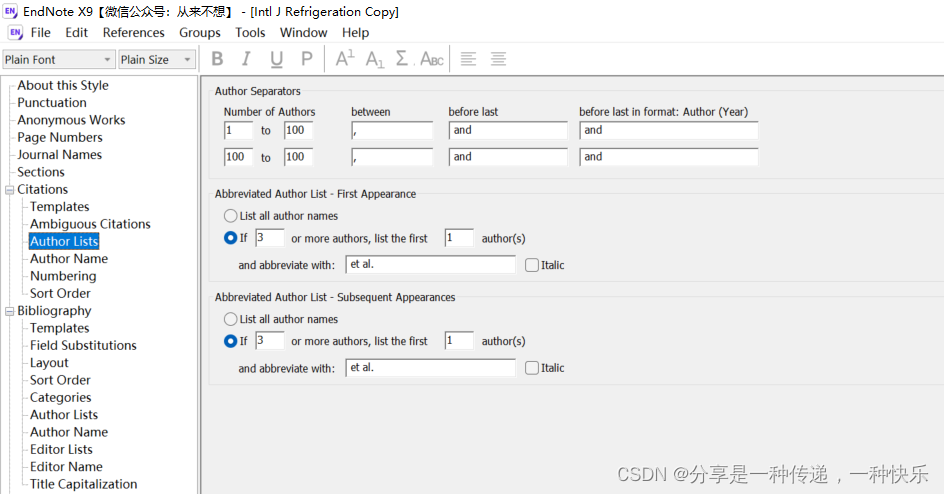Align text left in toolbar
Image resolution: width=944 pixels, height=494 pixels.
tap(468, 59)
